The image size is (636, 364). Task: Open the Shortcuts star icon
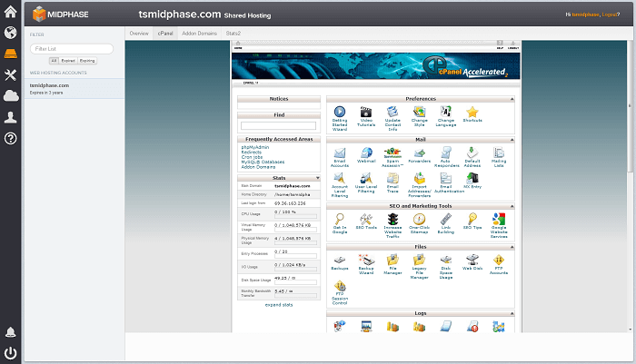[x=472, y=112]
